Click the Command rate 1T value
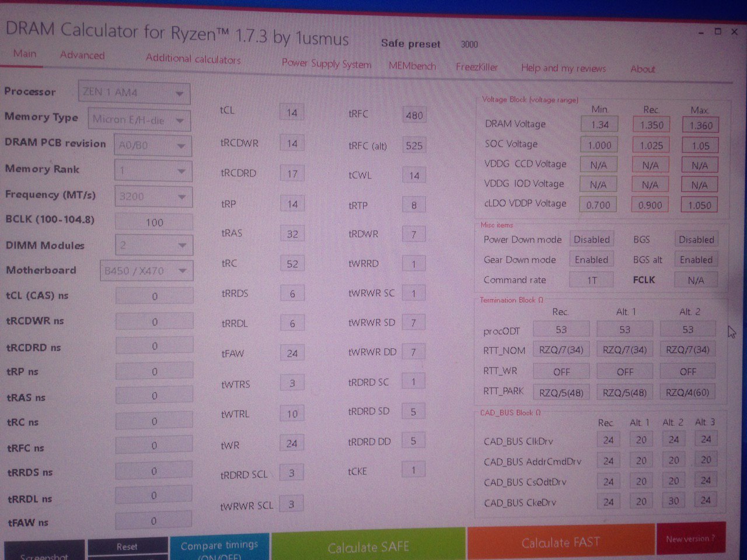The image size is (747, 560). click(592, 280)
